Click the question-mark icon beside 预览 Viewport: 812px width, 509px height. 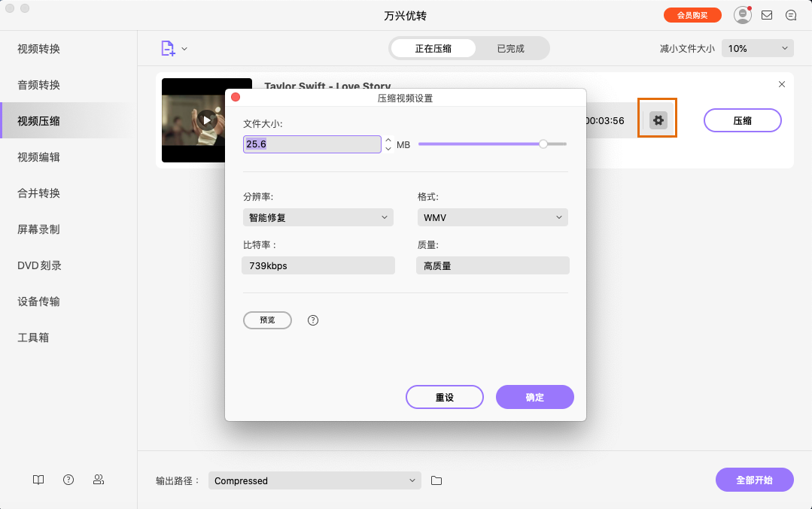click(x=312, y=320)
